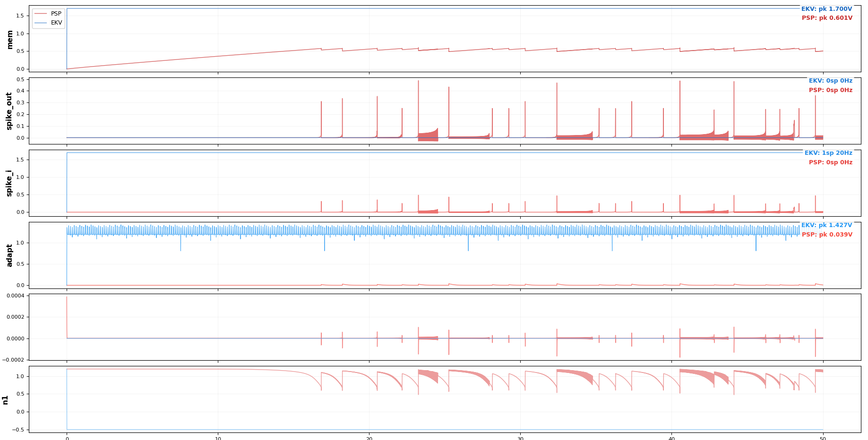Select the 'mem' y-axis label
This screenshot has width=868, height=440.
point(10,40)
